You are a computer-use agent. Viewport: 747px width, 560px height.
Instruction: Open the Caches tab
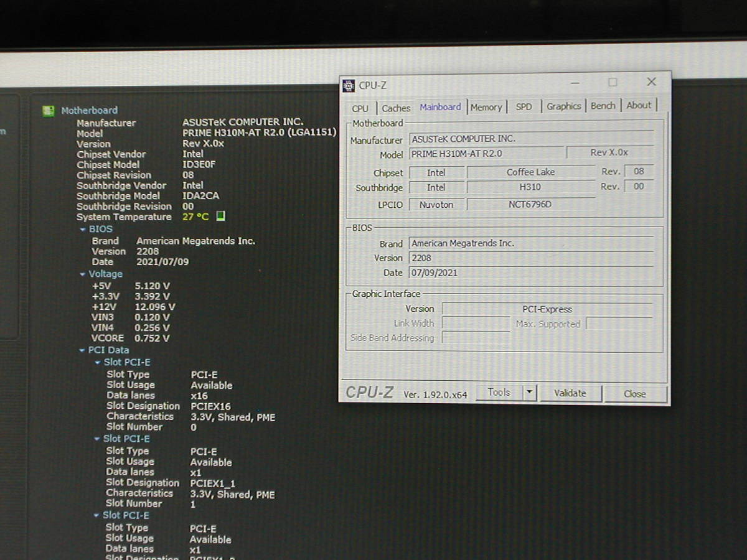(x=396, y=108)
